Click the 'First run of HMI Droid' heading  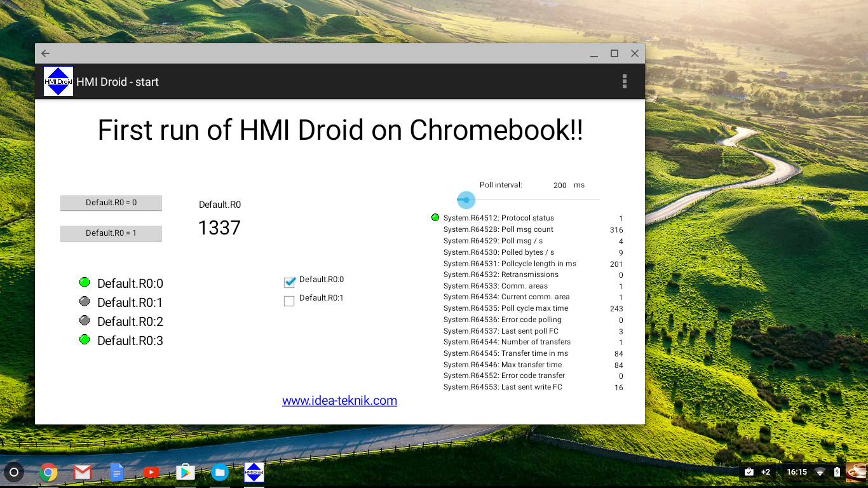click(x=340, y=130)
